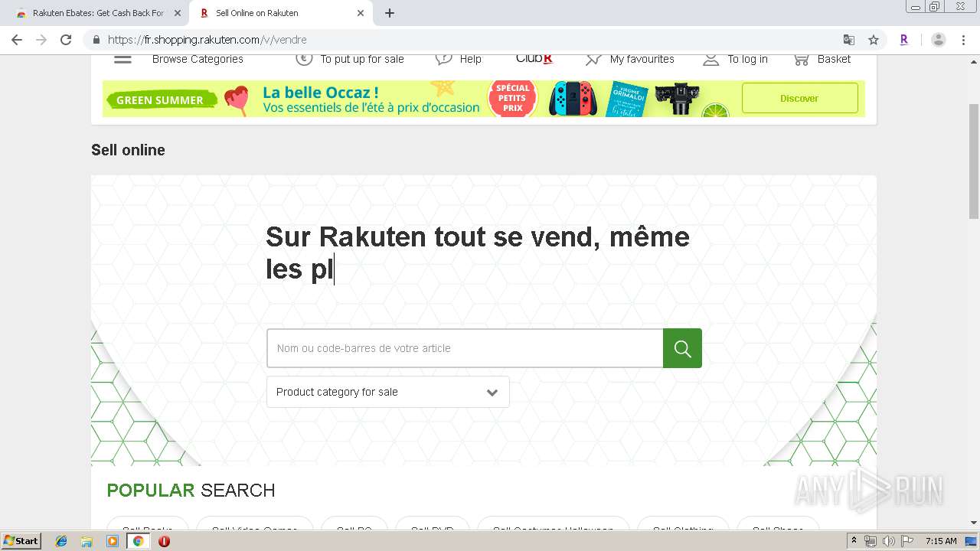
Task: Click the 'Nom ou code-barres' search field
Action: (x=465, y=348)
